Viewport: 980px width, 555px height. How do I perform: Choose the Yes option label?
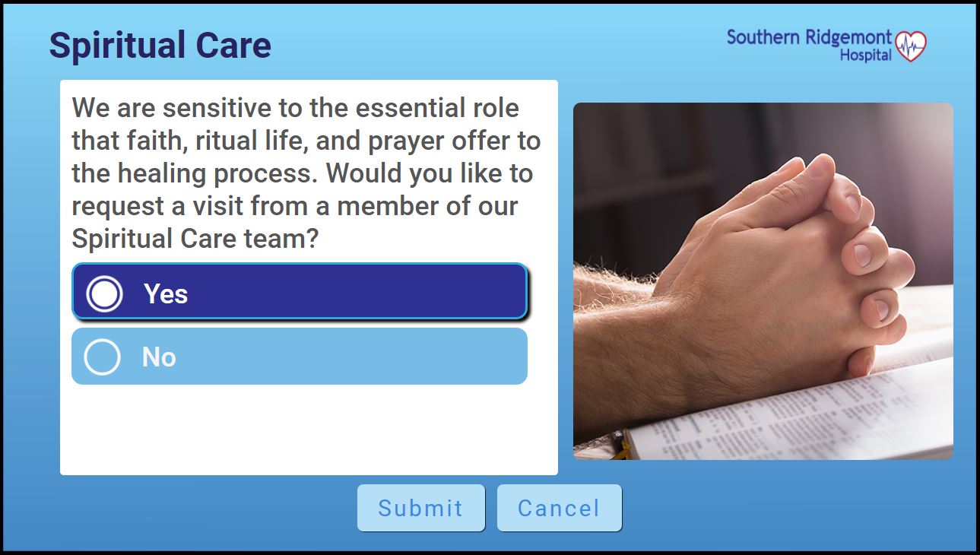166,293
